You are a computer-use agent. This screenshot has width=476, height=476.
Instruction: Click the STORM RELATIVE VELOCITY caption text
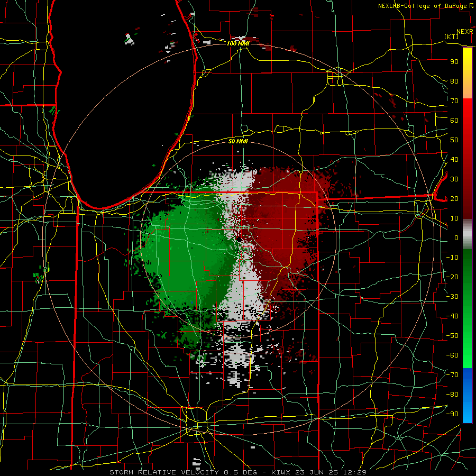164,472
